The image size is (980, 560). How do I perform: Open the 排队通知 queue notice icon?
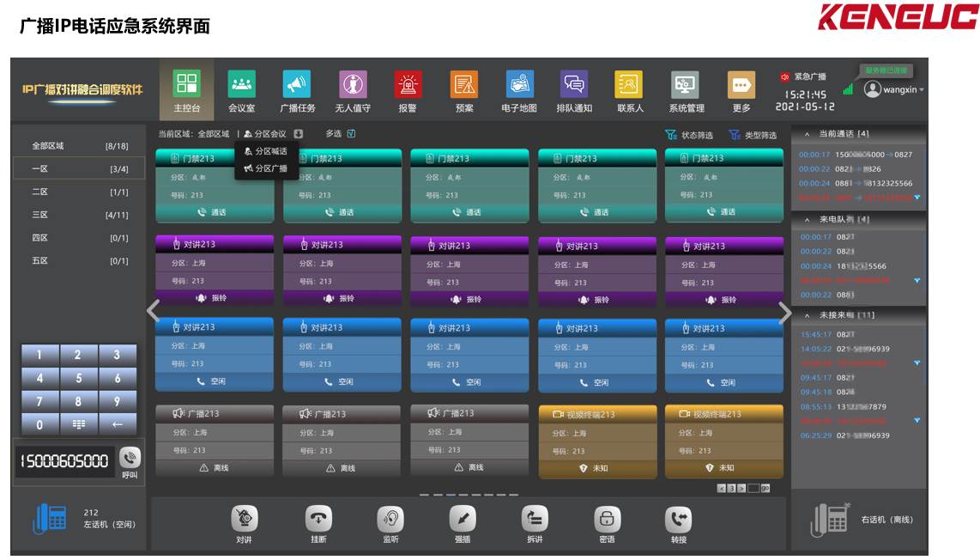574,84
